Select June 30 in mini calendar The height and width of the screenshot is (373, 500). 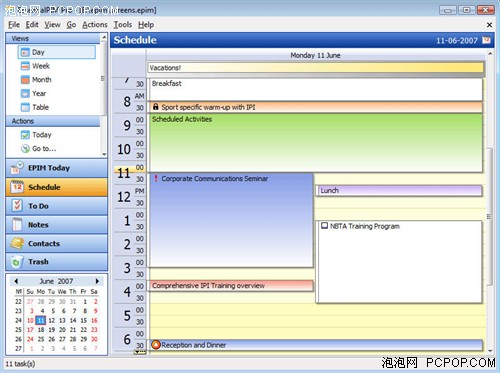(94, 339)
